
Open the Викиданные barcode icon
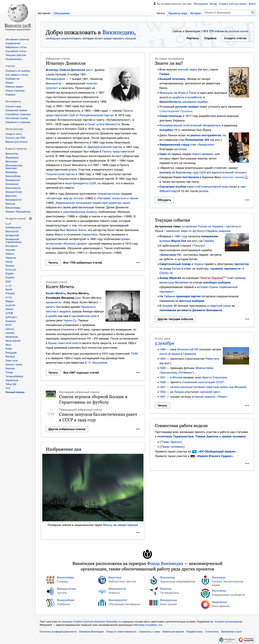click(x=154, y=603)
